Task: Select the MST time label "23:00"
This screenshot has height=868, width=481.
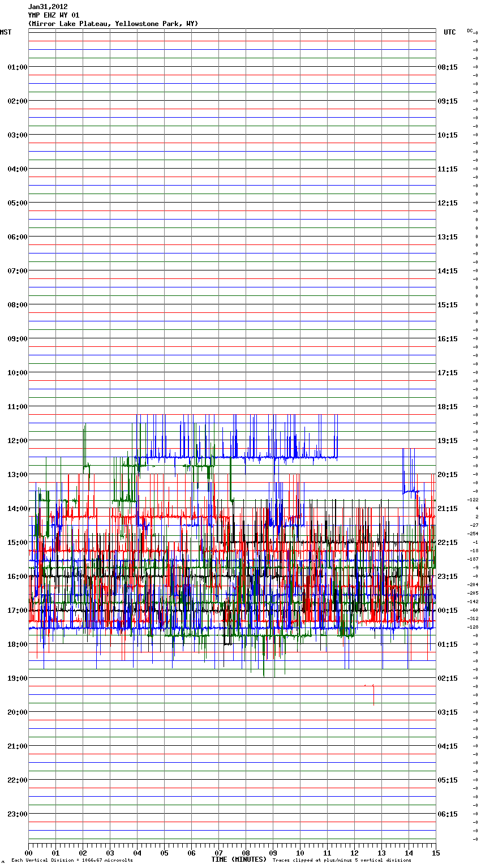Action: point(18,814)
